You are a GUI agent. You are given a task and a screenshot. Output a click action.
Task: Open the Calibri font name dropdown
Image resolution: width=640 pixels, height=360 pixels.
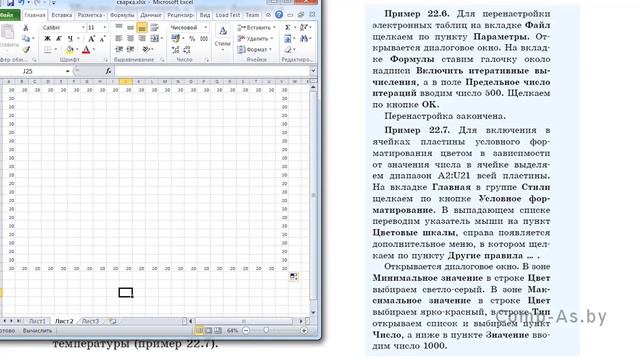click(x=83, y=27)
